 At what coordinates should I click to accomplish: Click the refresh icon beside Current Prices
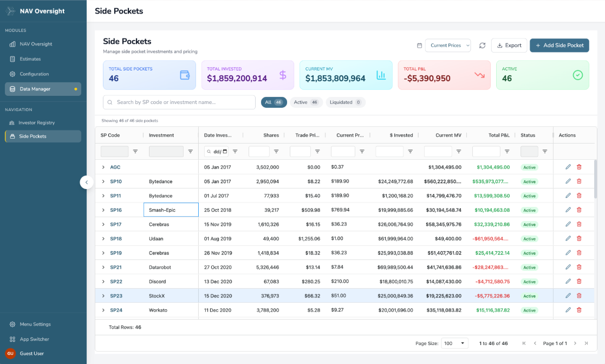coord(482,45)
